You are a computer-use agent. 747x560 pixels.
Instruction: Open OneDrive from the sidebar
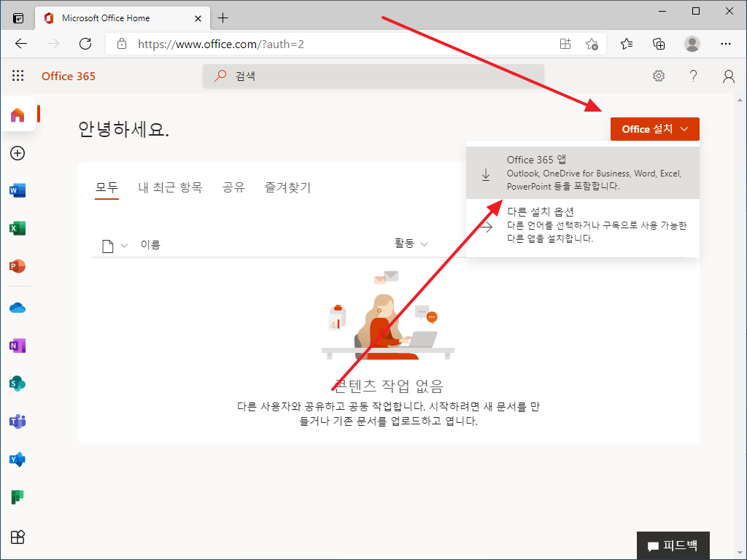18,308
